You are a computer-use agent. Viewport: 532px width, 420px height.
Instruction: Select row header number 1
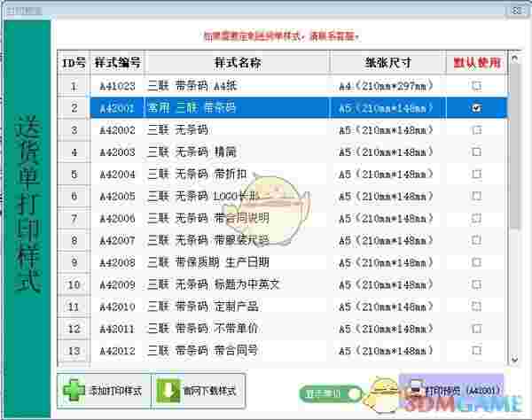pos(74,86)
